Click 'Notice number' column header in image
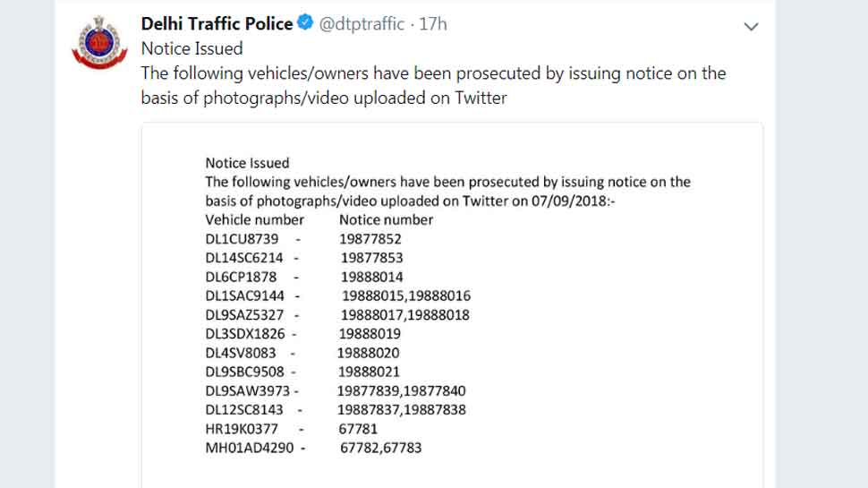The width and height of the screenshot is (868, 488). coord(386,220)
